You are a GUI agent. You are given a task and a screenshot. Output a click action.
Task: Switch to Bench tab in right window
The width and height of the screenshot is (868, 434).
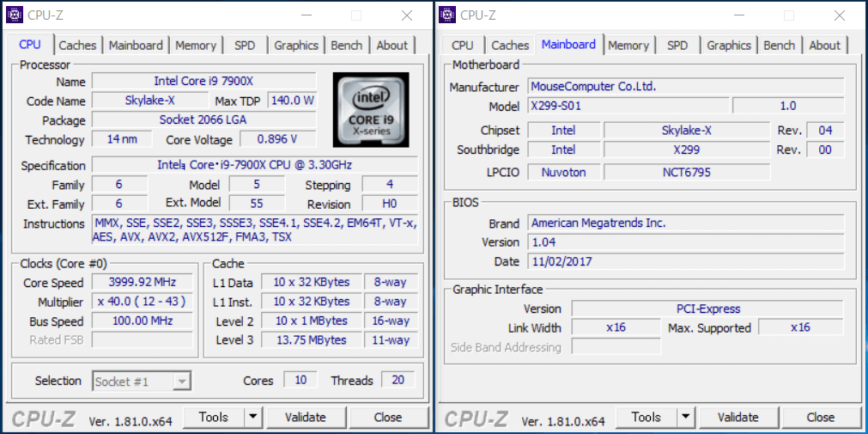pyautogui.click(x=780, y=46)
